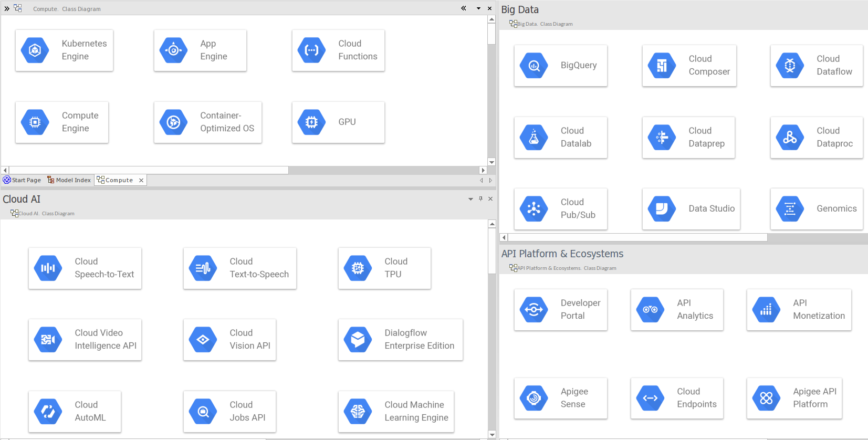The width and height of the screenshot is (868, 440).
Task: Click the Cloud Functions hexagon icon
Action: 311,50
